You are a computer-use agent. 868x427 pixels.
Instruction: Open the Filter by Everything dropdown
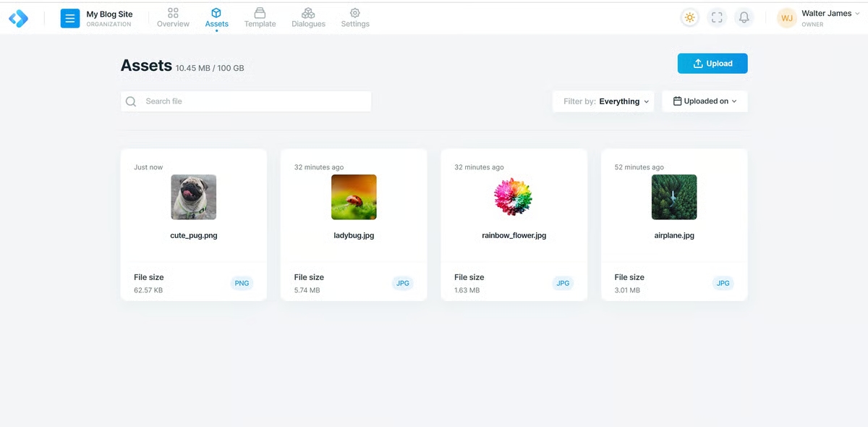pyautogui.click(x=603, y=101)
